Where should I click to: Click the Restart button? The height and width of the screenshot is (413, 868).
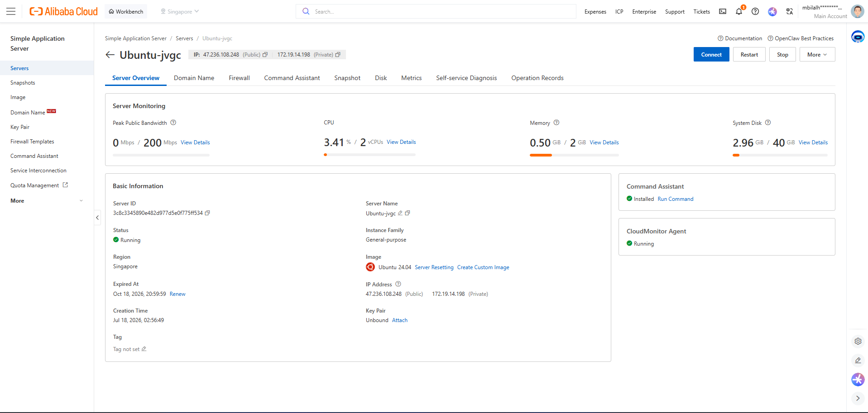point(749,55)
